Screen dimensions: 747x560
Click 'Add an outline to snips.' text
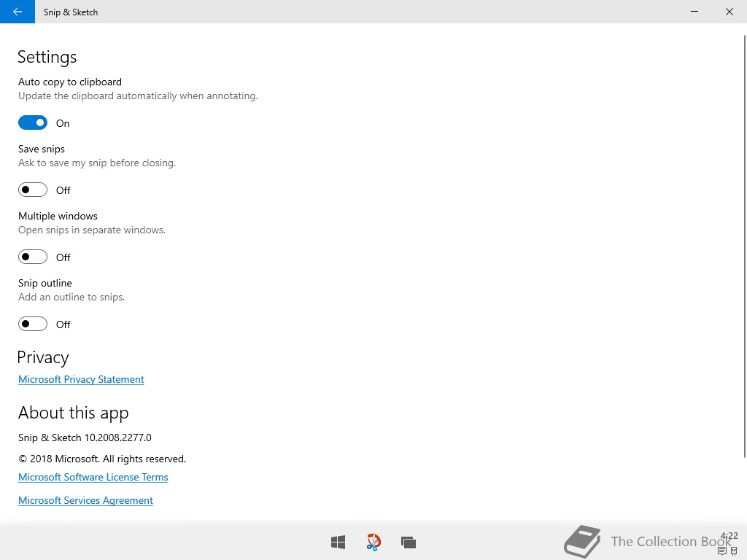tap(71, 297)
